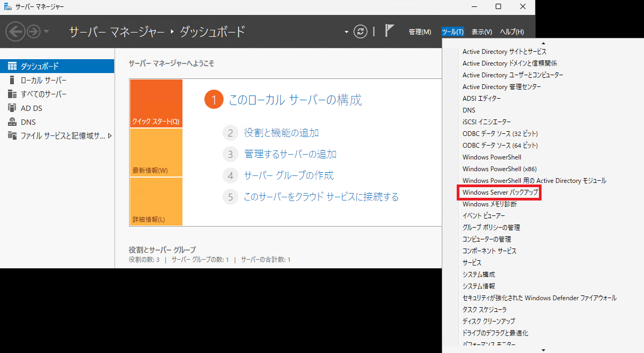The image size is (644, 353).
Task: Launch Windows PowerShell from tools menu
Action: pos(492,157)
